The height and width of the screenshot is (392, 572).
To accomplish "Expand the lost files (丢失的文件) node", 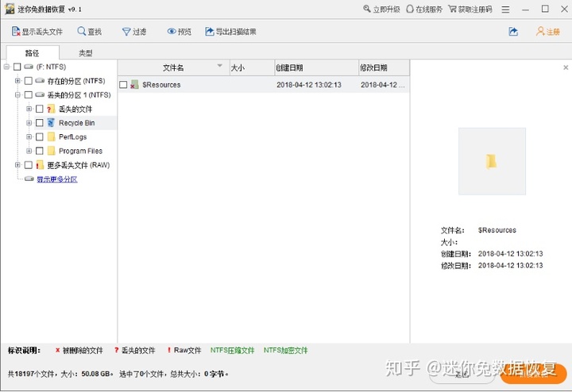I will point(29,109).
